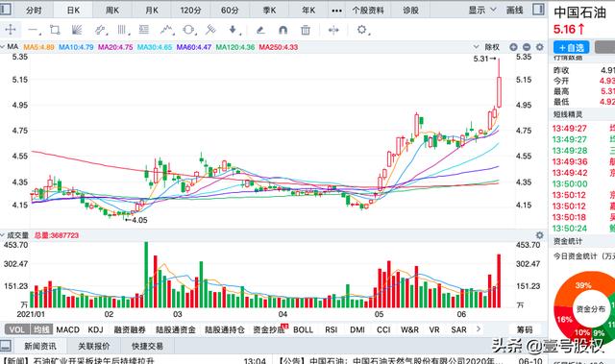Click the bottom-left panel toggle icon

pos(6,346)
